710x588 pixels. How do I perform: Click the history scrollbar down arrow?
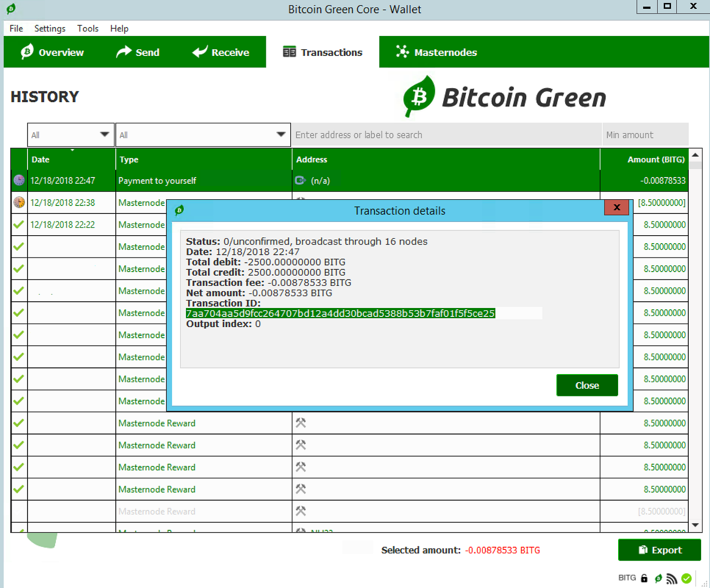click(695, 525)
